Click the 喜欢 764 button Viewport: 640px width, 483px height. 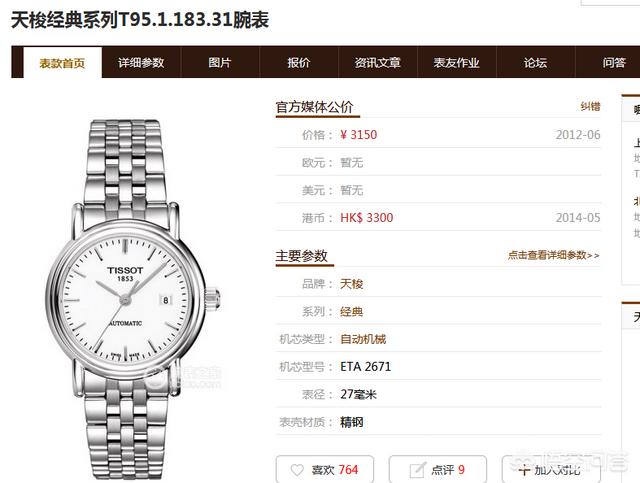[325, 470]
